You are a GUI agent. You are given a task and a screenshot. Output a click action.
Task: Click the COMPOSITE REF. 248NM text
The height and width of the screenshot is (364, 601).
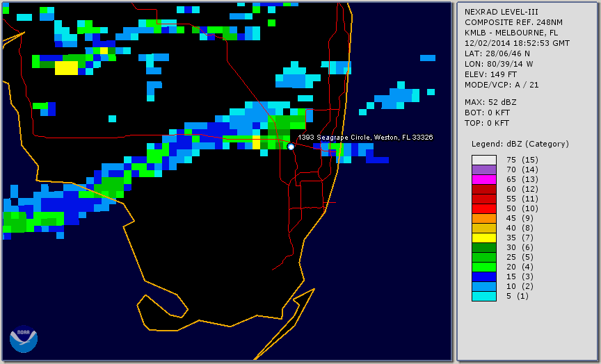pos(513,23)
